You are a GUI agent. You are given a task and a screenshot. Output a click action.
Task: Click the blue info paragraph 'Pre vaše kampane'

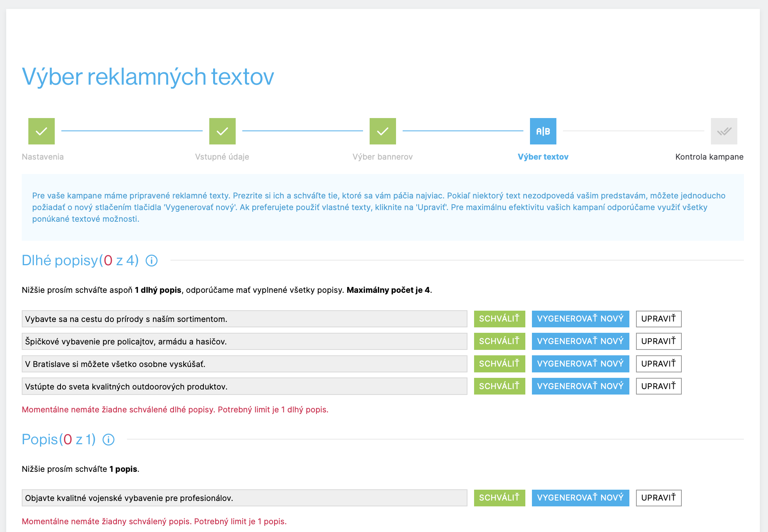click(379, 207)
